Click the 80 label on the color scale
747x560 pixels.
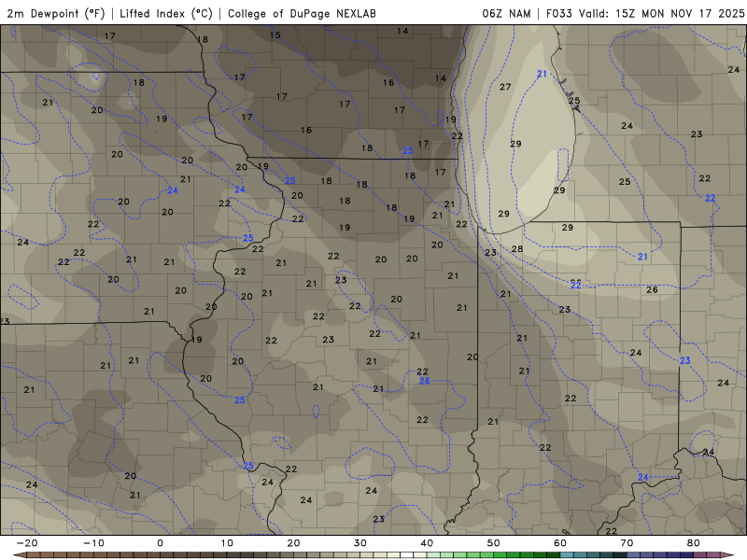[694, 543]
